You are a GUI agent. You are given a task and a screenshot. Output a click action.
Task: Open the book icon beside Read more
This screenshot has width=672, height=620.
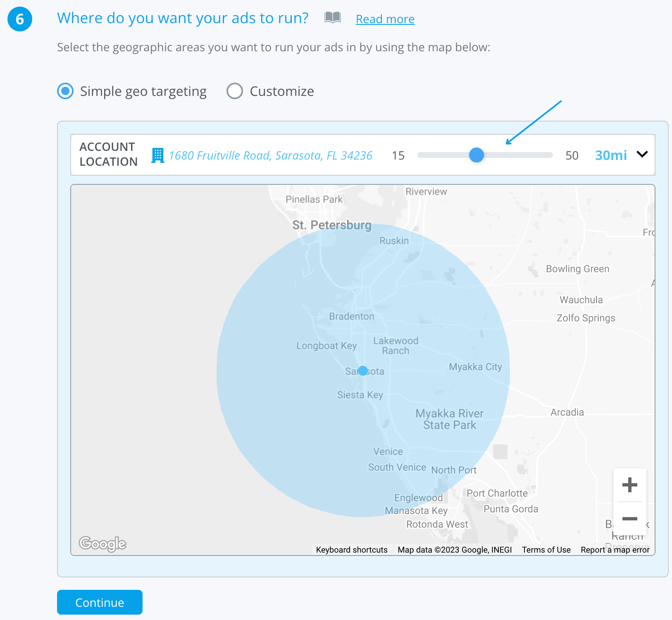coord(333,17)
